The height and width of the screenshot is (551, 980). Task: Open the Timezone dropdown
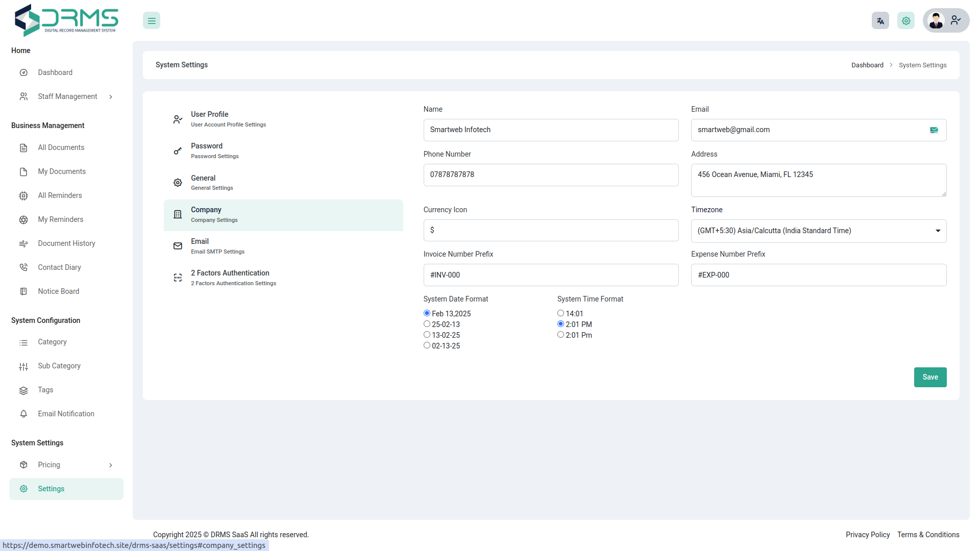pos(818,231)
